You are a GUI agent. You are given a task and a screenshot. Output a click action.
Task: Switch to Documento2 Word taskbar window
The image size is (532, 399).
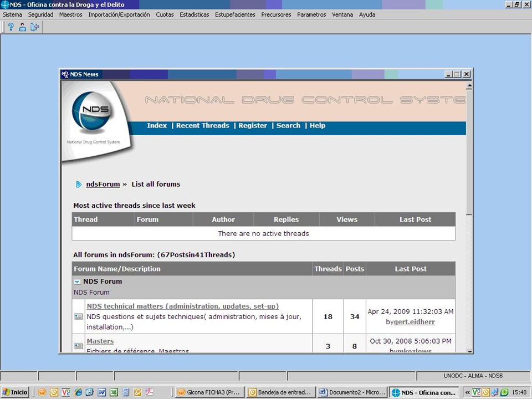click(352, 392)
